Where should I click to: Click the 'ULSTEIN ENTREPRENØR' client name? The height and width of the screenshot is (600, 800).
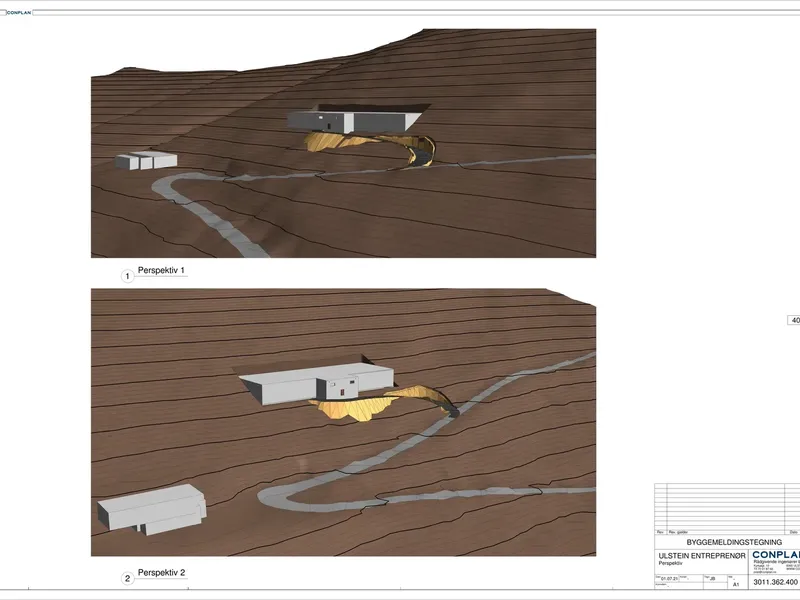tap(702, 556)
